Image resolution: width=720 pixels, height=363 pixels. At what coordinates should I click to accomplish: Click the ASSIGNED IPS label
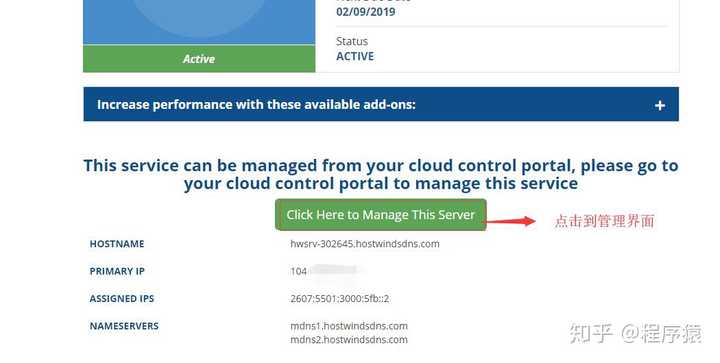tap(122, 299)
